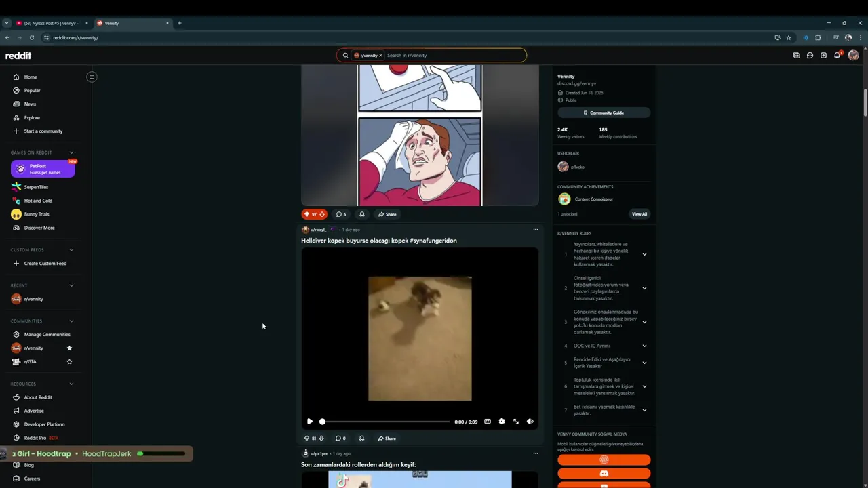868x488 pixels.
Task: Open video settings gear in the player
Action: pos(502,422)
